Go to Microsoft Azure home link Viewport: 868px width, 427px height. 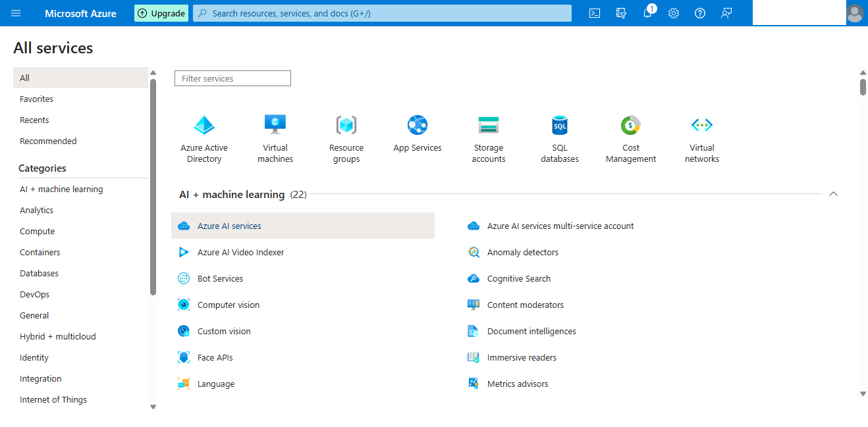[x=80, y=13]
